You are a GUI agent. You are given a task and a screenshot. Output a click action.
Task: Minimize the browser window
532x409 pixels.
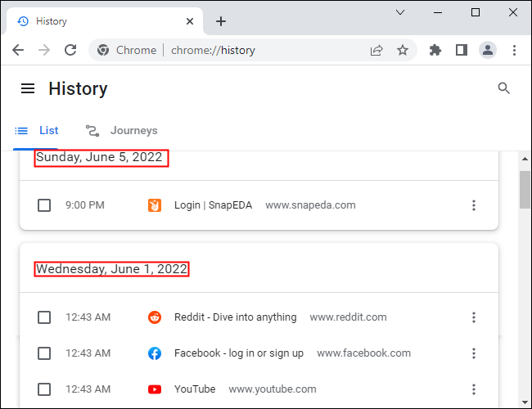pos(438,12)
